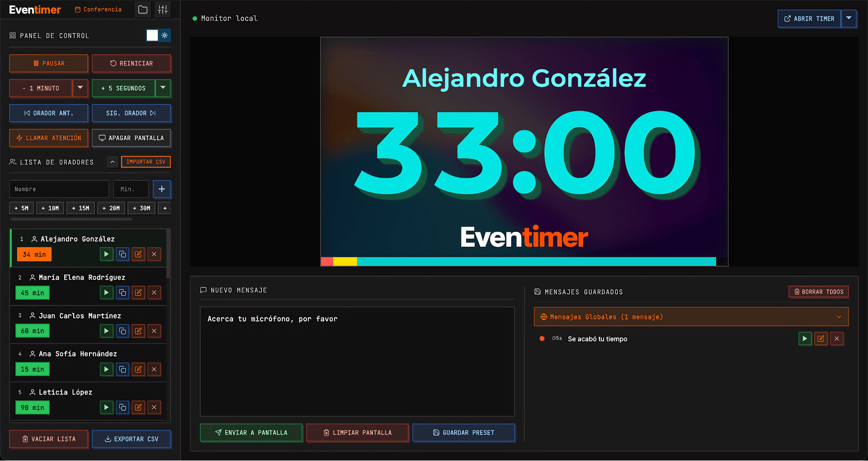The image size is (868, 461).
Task: Duplicate Juan Carlos Martínez entry
Action: click(123, 331)
